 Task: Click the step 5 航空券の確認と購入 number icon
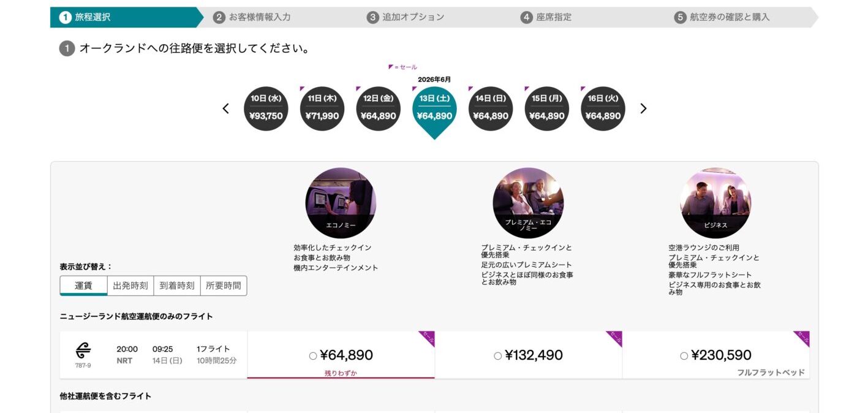681,17
